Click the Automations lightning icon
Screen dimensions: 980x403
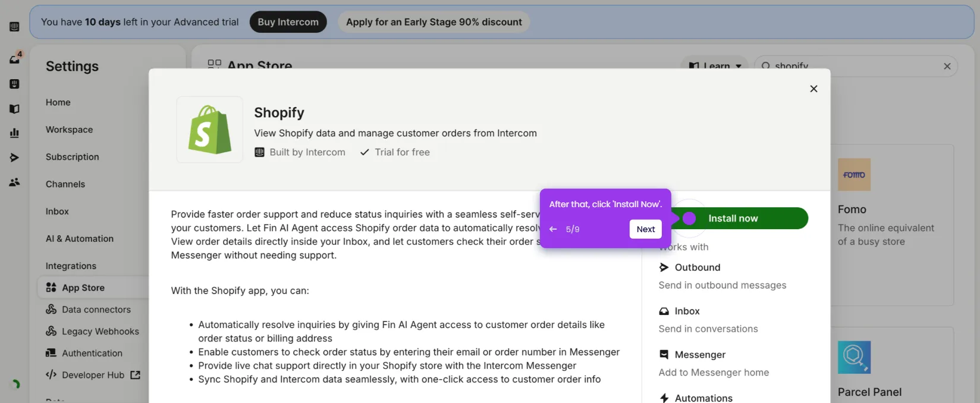[664, 398]
